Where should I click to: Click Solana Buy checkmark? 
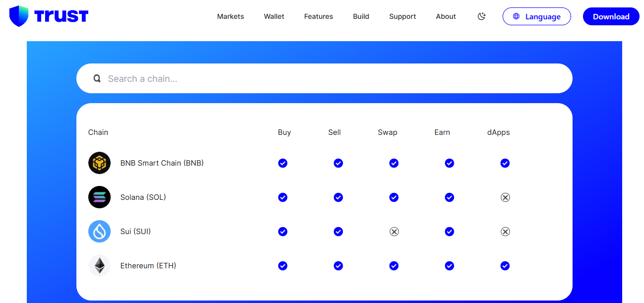(283, 197)
